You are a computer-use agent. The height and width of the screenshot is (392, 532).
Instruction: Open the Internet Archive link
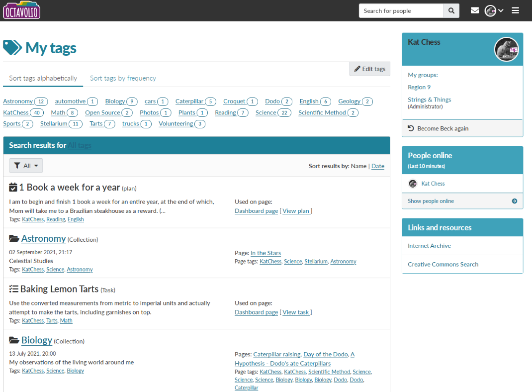tap(429, 246)
